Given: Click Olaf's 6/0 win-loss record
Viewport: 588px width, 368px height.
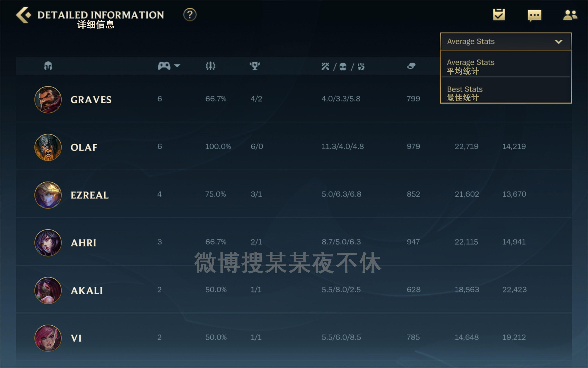Looking at the screenshot, I should [x=257, y=146].
